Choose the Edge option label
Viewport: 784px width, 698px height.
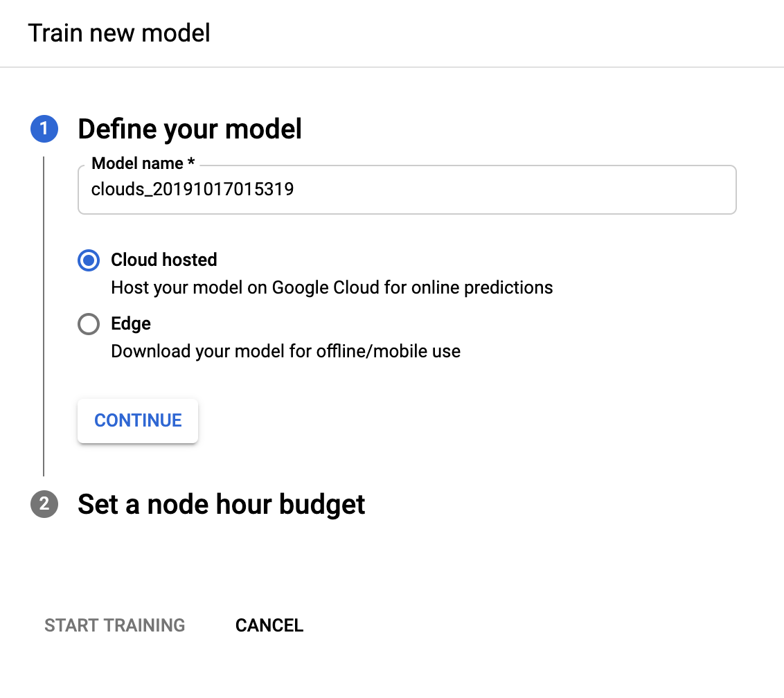coord(131,323)
